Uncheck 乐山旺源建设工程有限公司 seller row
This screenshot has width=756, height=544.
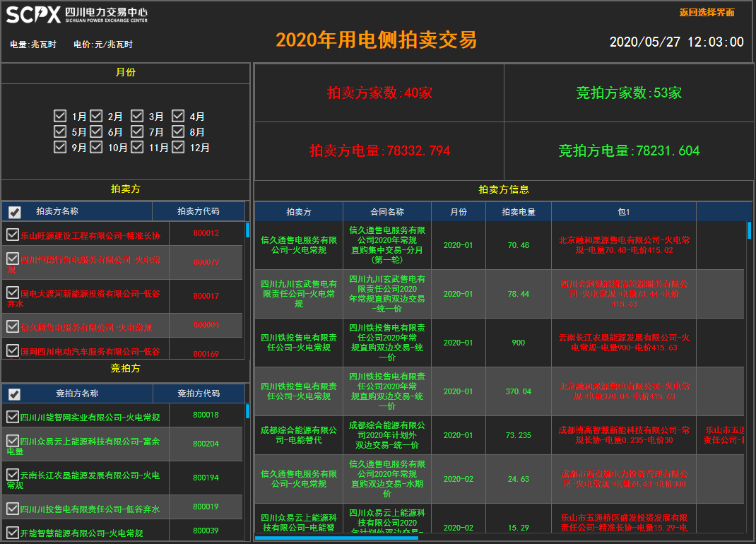(x=13, y=235)
